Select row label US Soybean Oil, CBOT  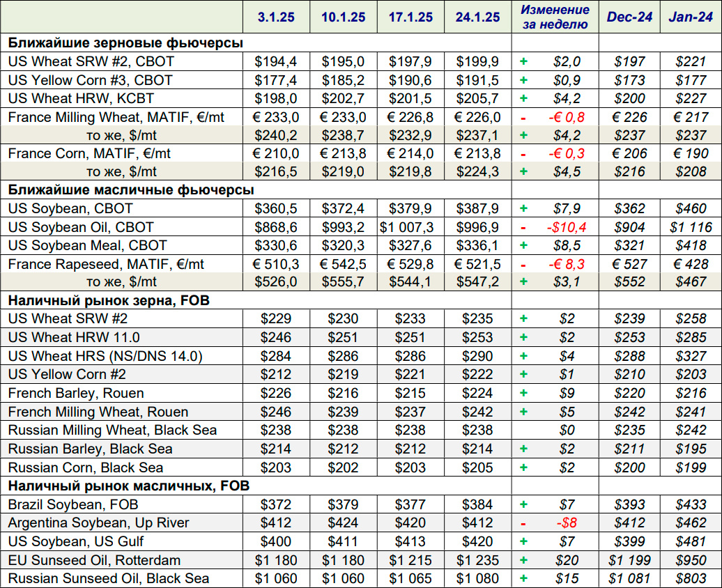[81, 227]
